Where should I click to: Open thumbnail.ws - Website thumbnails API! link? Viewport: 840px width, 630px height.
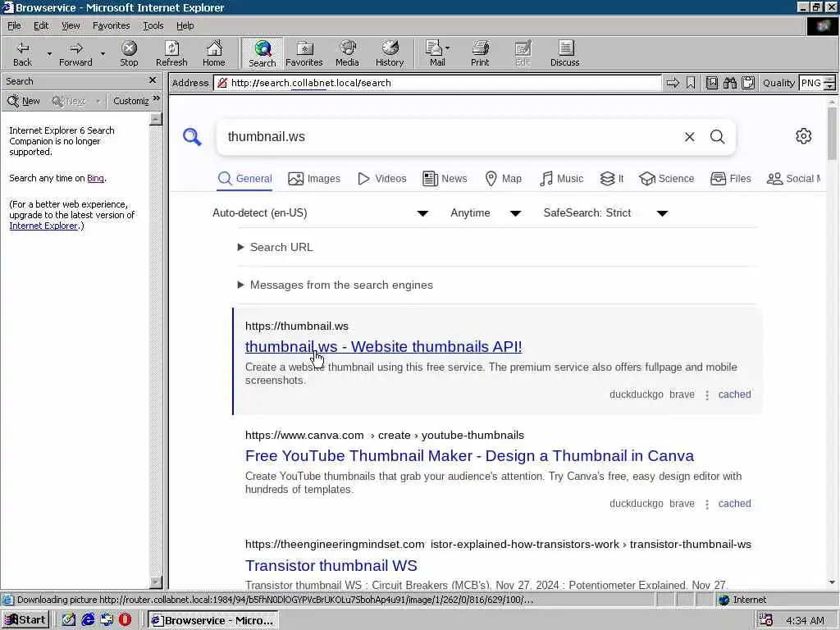pyautogui.click(x=384, y=347)
